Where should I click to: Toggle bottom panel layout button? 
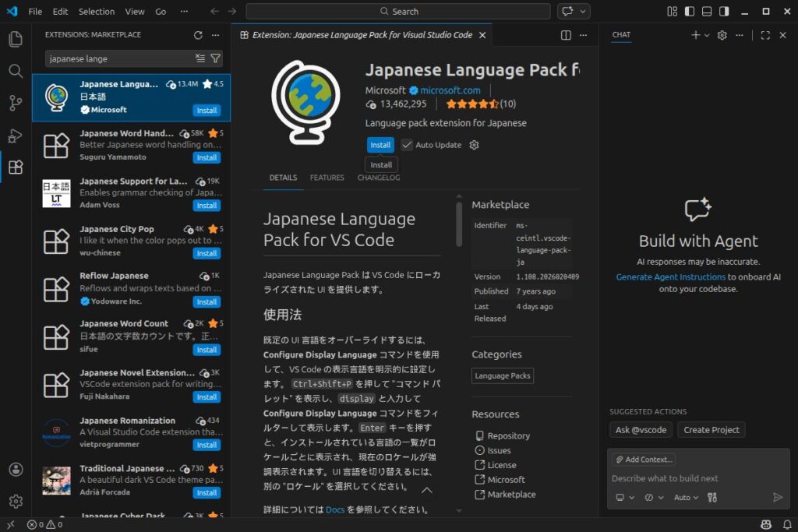707,12
